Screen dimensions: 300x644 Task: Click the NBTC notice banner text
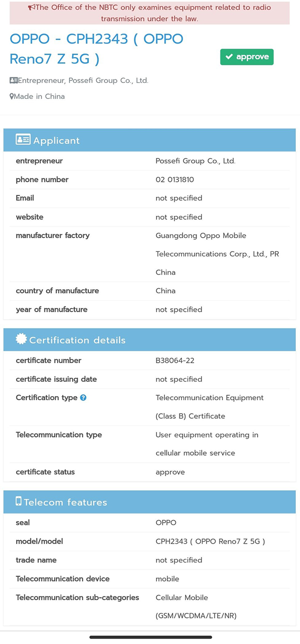149,13
